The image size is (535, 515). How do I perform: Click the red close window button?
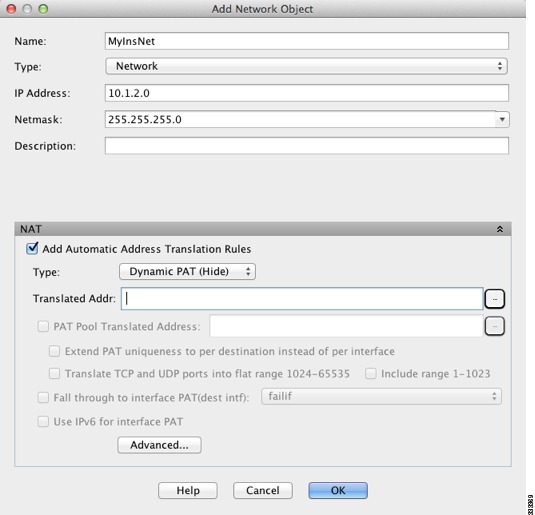tap(11, 9)
